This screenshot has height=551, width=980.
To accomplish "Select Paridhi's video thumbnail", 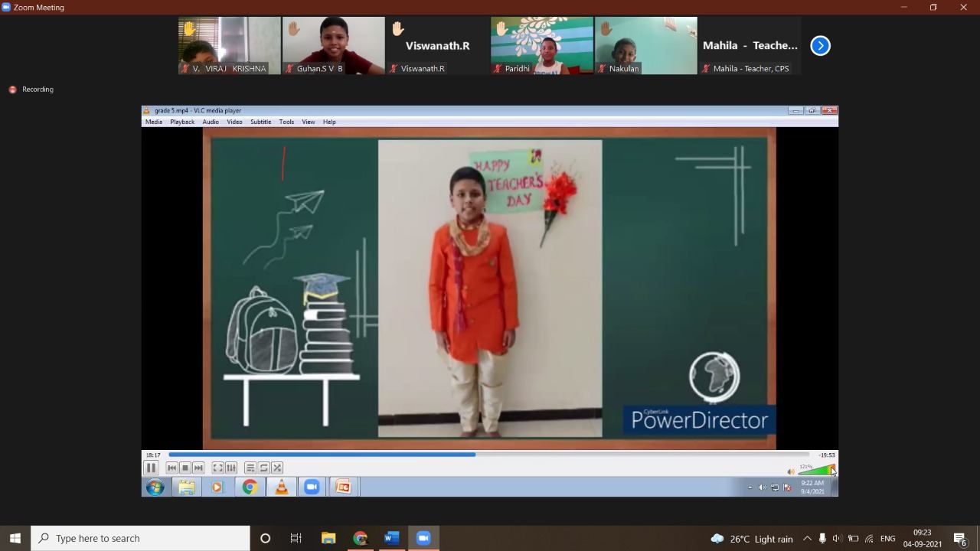I will pos(542,46).
